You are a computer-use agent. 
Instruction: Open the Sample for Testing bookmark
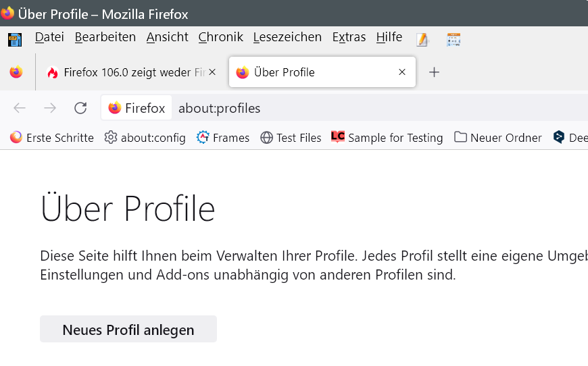coord(387,138)
